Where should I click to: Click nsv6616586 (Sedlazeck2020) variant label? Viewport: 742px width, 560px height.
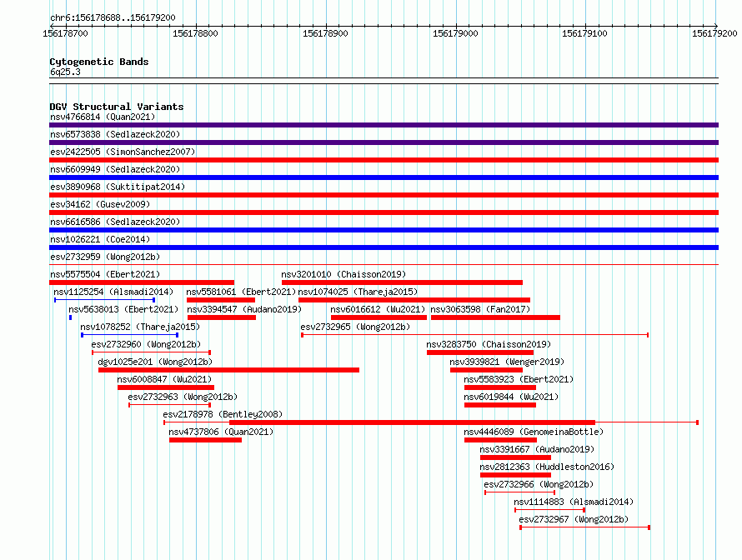coord(115,222)
